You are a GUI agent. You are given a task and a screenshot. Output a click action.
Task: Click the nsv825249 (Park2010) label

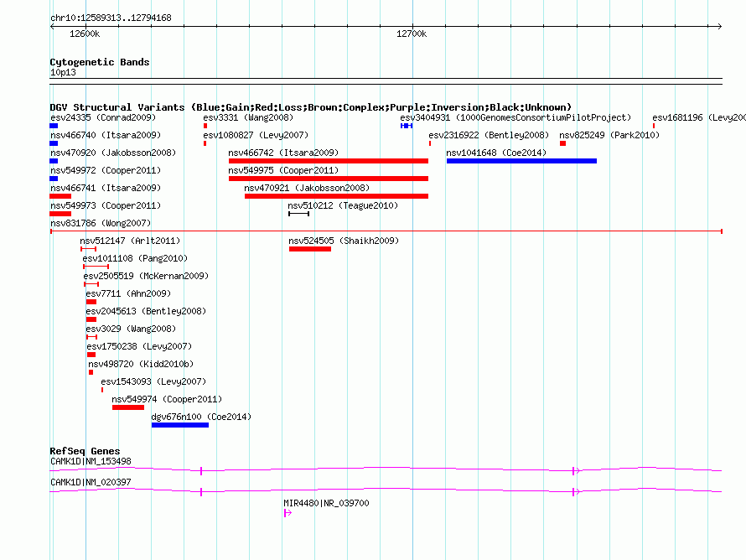pyautogui.click(x=609, y=135)
